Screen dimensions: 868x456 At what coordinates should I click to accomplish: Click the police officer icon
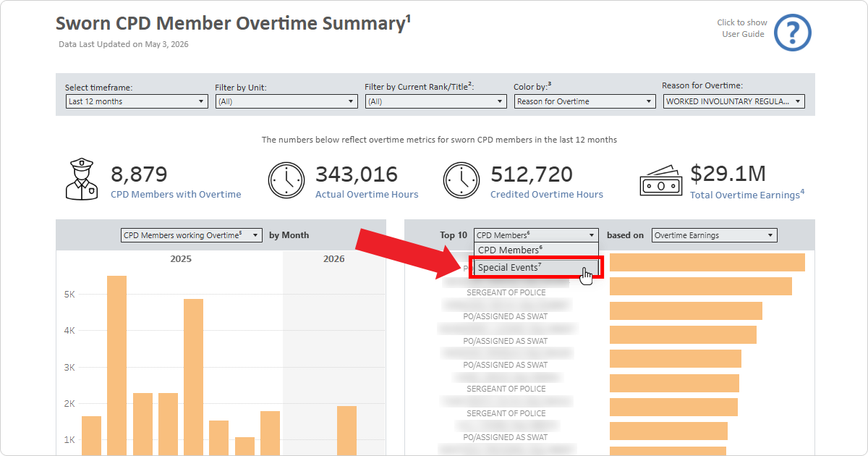tap(82, 180)
